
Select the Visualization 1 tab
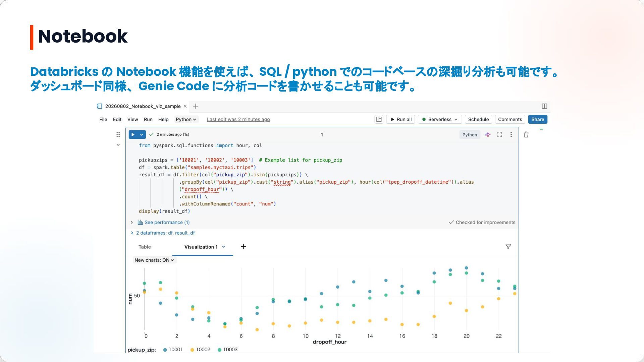pyautogui.click(x=201, y=247)
